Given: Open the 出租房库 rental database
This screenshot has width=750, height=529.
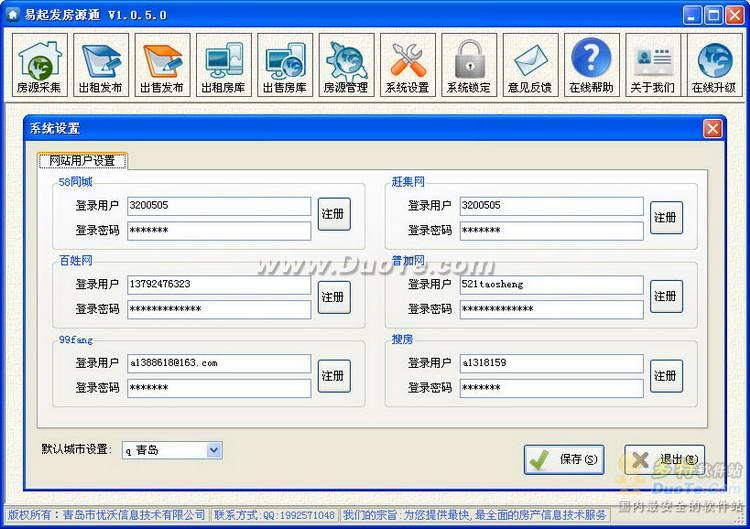Looking at the screenshot, I should (223, 66).
